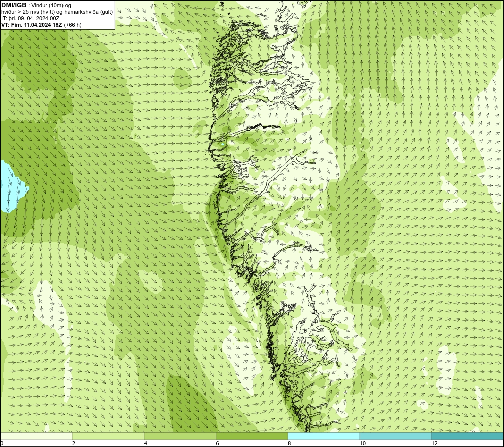Click the legend scale label '10'
504x447 pixels.
(363, 443)
